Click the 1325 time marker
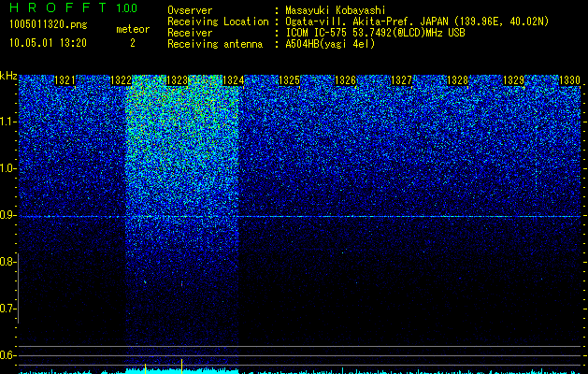Image resolution: width=588 pixels, height=374 pixels. pyautogui.click(x=289, y=80)
